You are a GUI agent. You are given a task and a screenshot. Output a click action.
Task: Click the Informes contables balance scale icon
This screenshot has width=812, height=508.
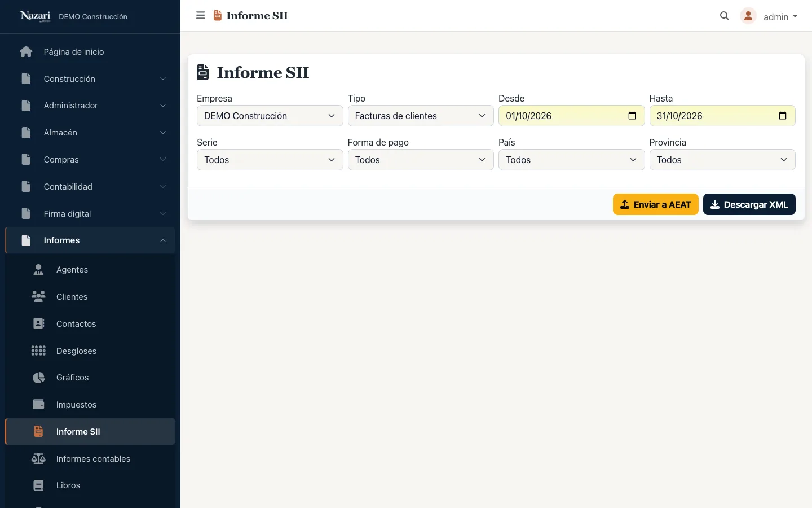click(x=38, y=459)
